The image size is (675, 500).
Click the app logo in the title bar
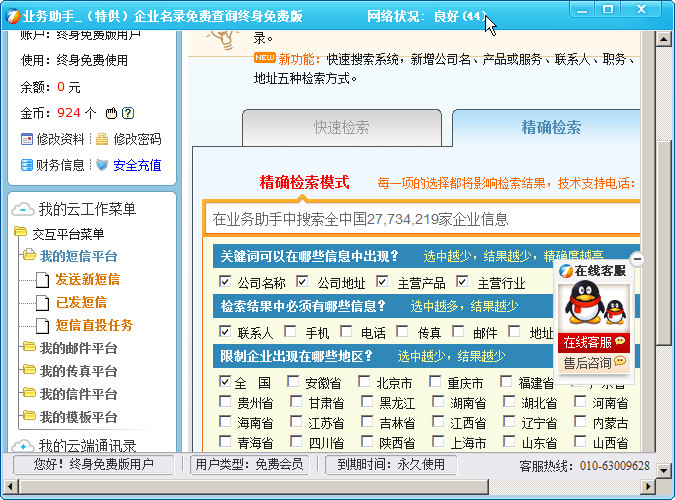[x=13, y=16]
